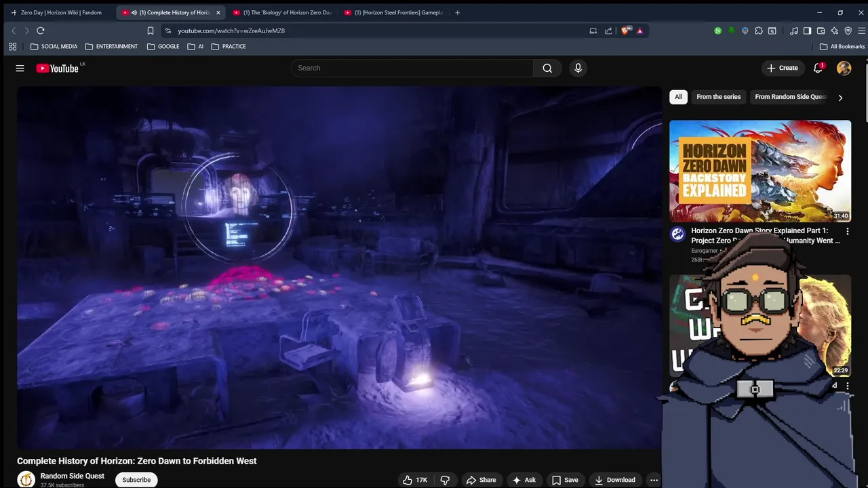Go to YouTube home via logo

coord(58,68)
